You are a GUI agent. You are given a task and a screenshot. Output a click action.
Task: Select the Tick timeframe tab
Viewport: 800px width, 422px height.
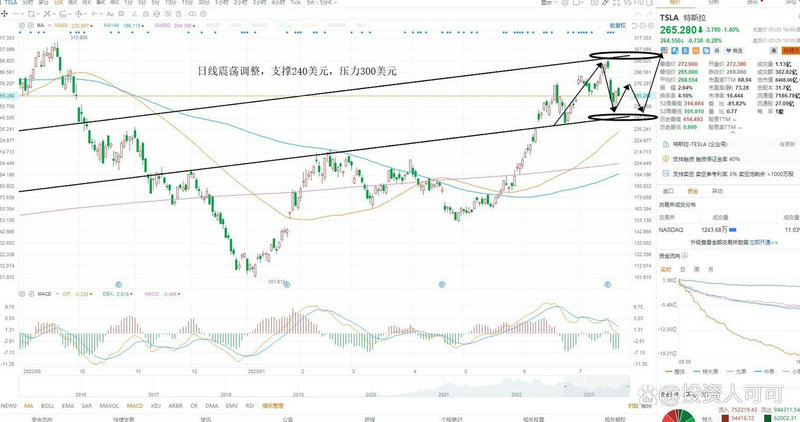click(x=295, y=3)
